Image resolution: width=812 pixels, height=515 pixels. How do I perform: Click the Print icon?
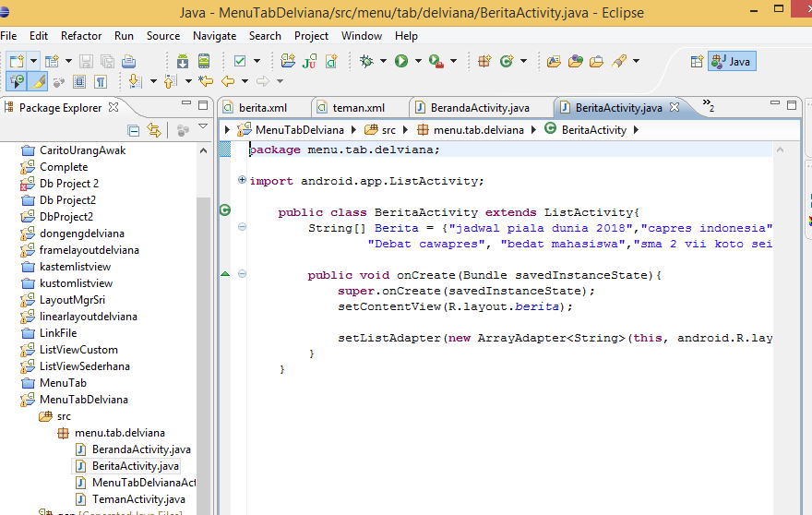(x=129, y=61)
